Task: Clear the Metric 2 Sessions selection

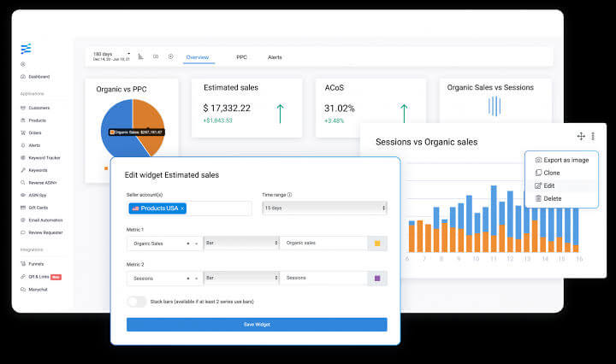Action: point(188,278)
